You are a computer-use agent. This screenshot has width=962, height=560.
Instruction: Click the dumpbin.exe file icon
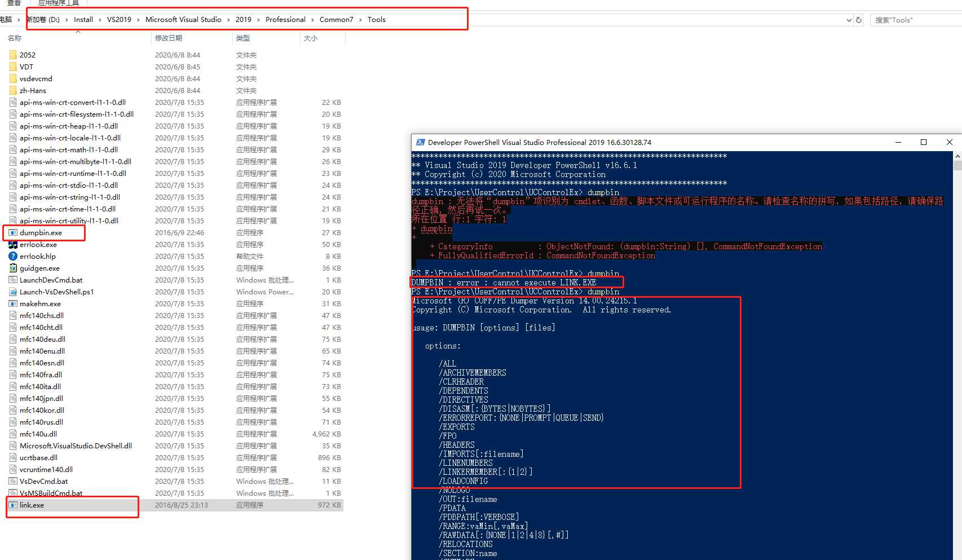point(13,232)
